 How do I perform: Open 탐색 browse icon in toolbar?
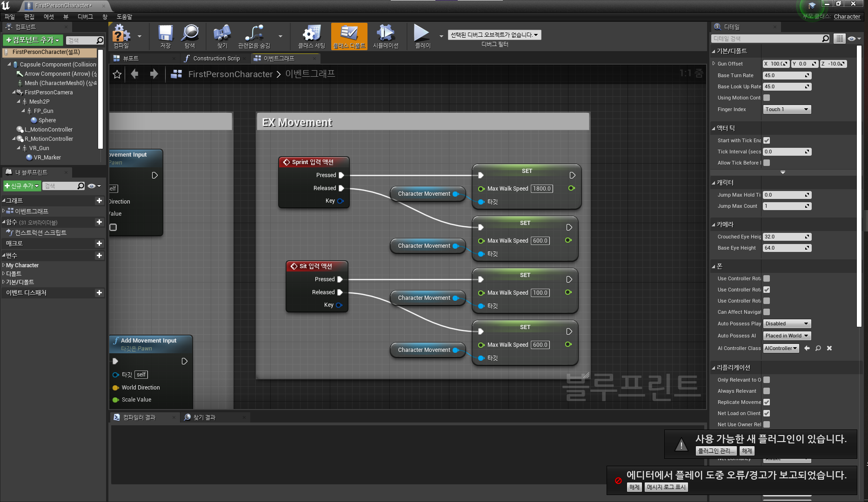pos(190,36)
